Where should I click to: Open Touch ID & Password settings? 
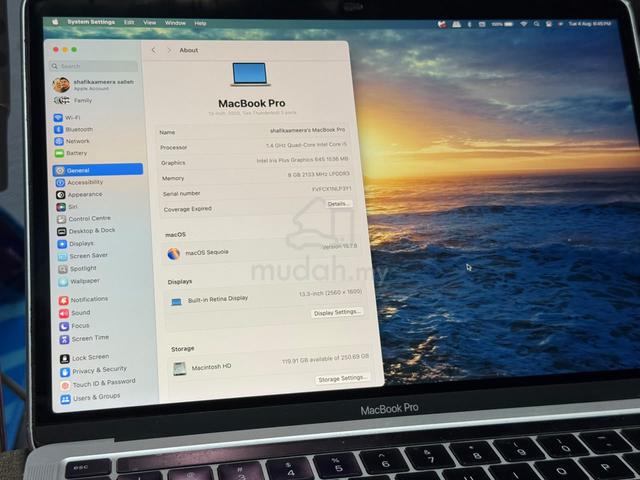98,384
